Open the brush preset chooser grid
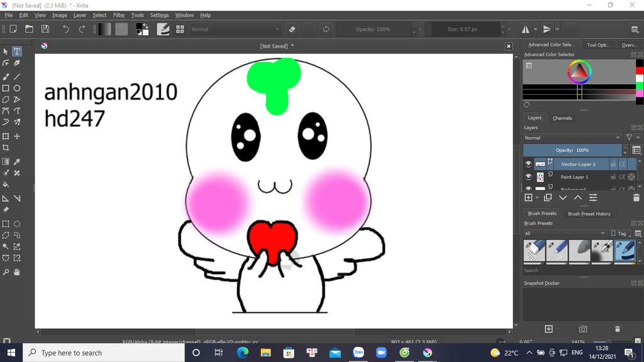Screen dimensions: 644x362 (180, 29)
